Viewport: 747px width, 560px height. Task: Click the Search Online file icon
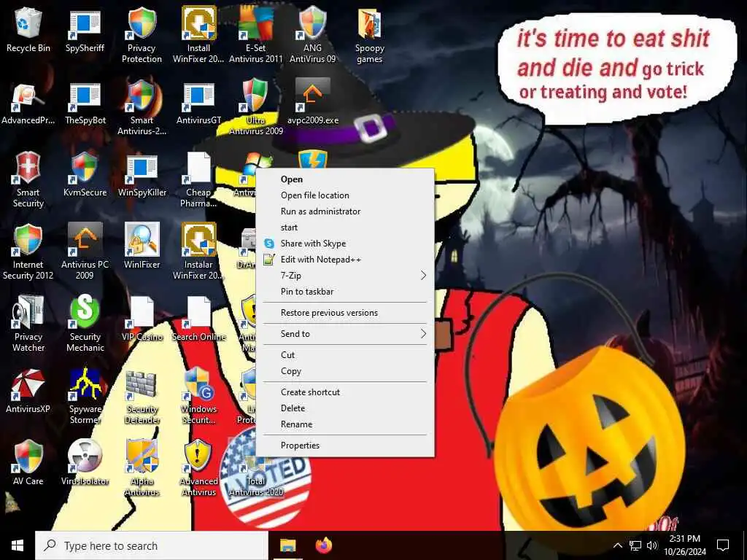point(198,312)
